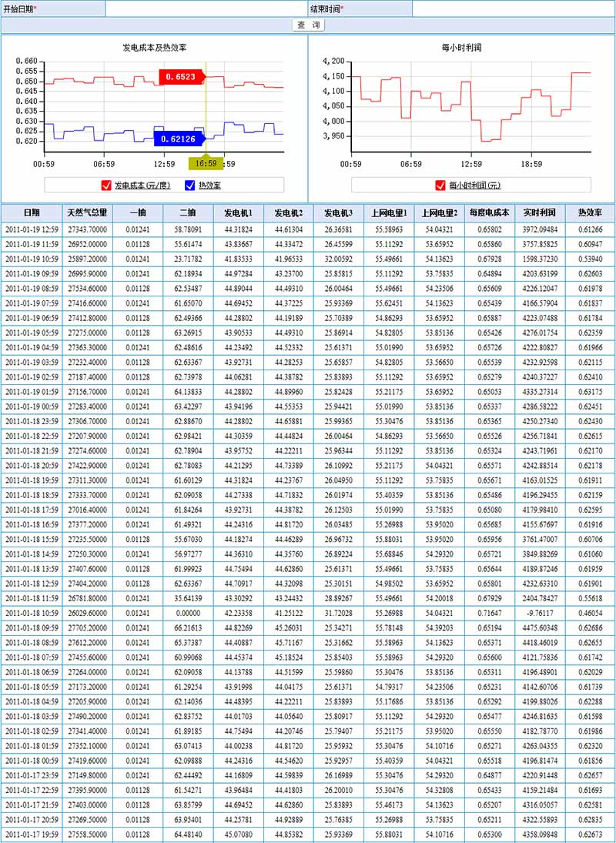Click the 热效率 legend label under the chart
616x843 pixels.
coord(209,186)
